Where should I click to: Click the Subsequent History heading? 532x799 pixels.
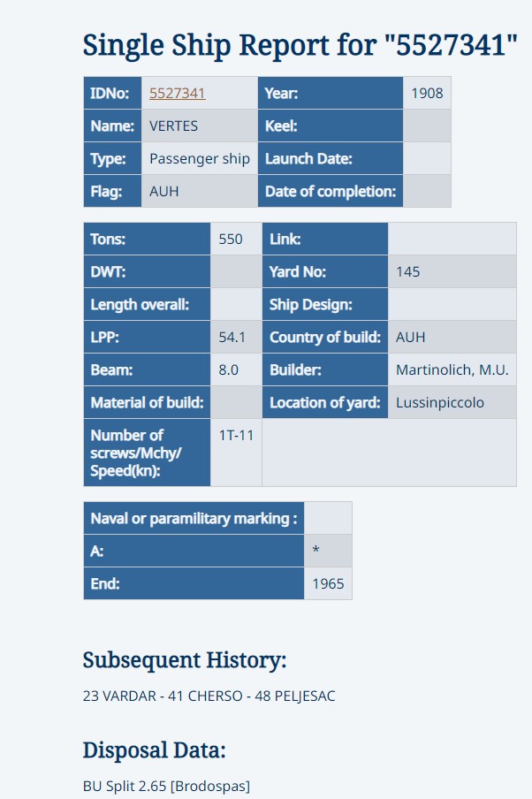tap(185, 660)
